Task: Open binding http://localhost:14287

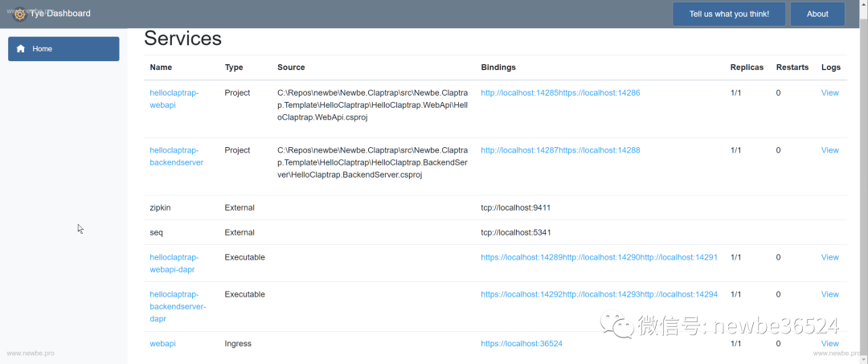Action: tap(520, 150)
